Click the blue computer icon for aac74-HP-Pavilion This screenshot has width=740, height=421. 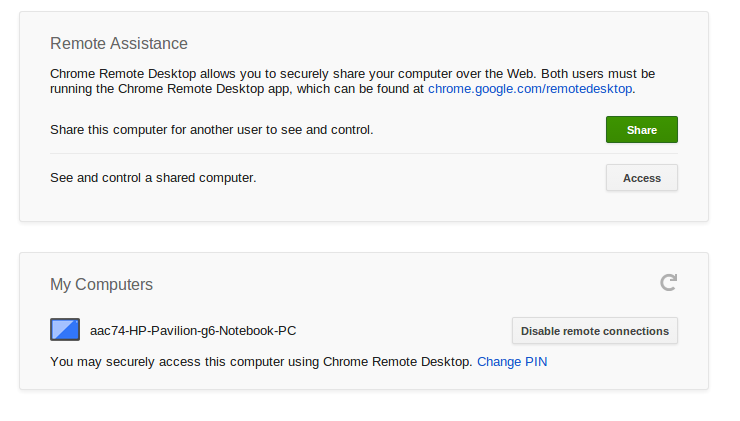pyautogui.click(x=65, y=329)
